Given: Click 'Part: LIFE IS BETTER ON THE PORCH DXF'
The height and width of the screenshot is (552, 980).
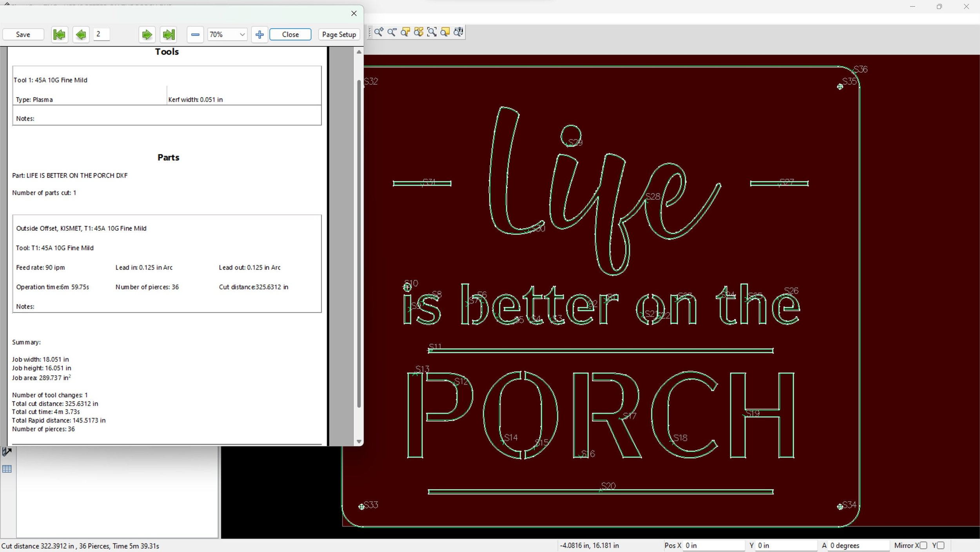Looking at the screenshot, I should [70, 175].
